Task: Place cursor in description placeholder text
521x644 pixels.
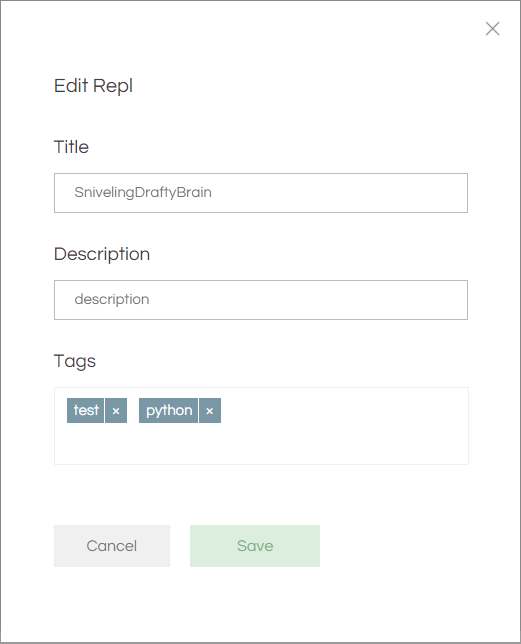Action: pyautogui.click(x=112, y=299)
